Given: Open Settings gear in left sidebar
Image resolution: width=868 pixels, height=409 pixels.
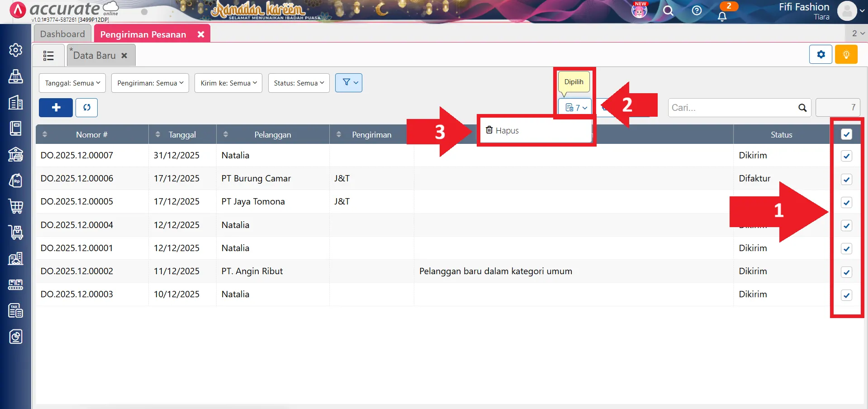Looking at the screenshot, I should (16, 50).
